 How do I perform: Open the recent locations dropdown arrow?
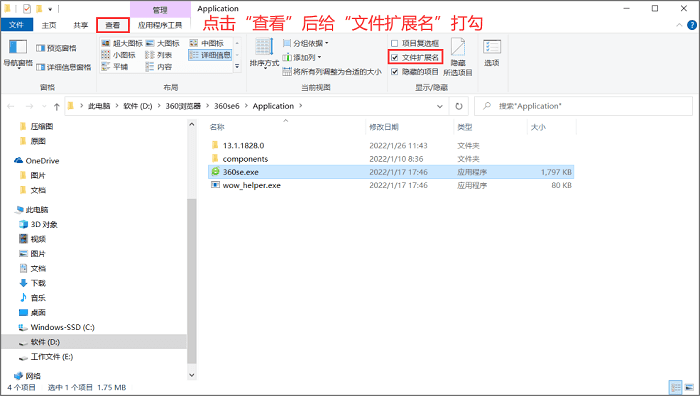44,106
